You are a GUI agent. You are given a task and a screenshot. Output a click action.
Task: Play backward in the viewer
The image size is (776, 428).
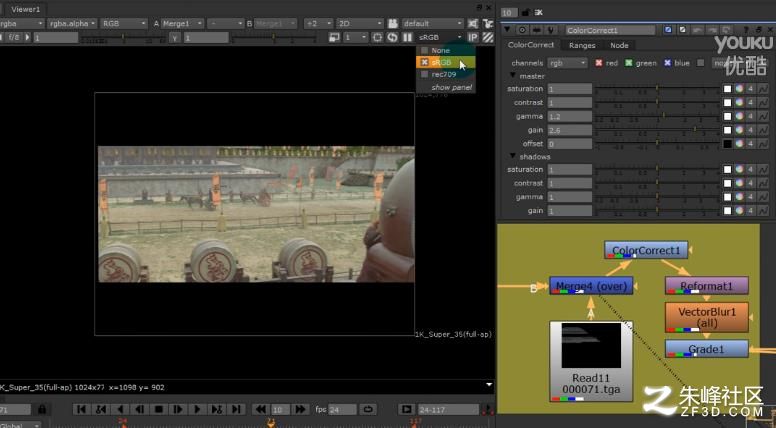(x=120, y=409)
